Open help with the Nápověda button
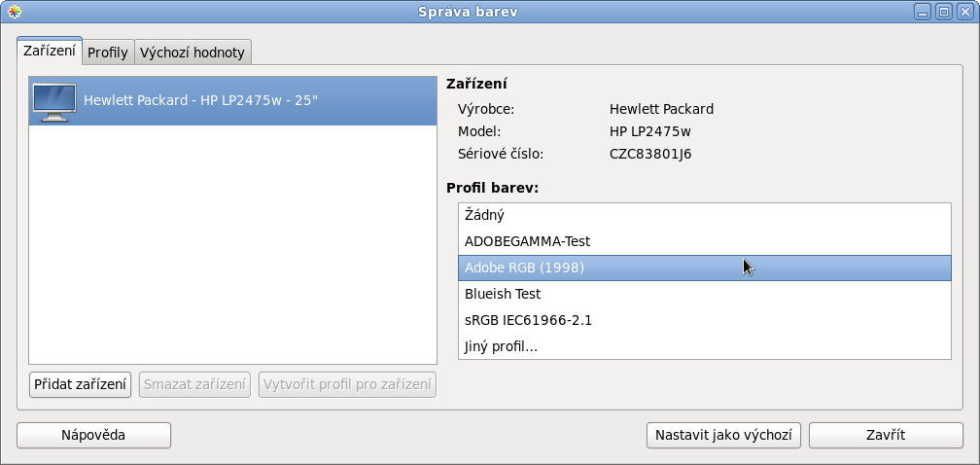This screenshot has width=980, height=465. click(93, 435)
